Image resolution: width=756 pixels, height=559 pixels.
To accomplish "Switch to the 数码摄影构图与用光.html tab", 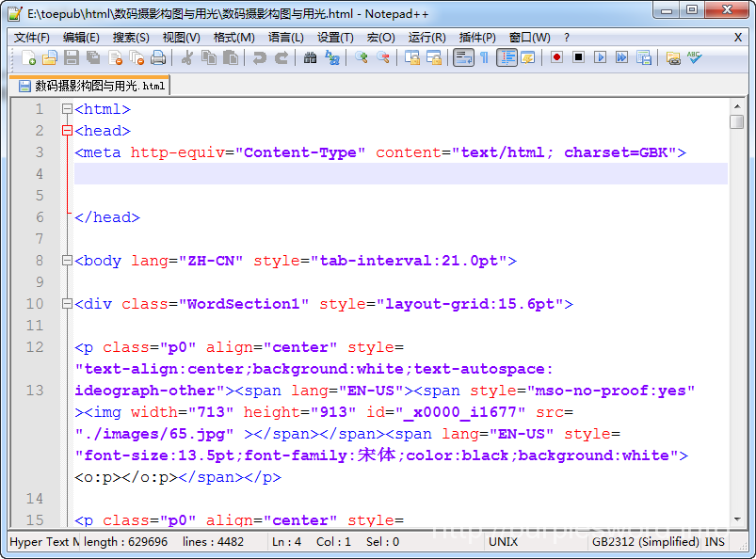I will (91, 86).
